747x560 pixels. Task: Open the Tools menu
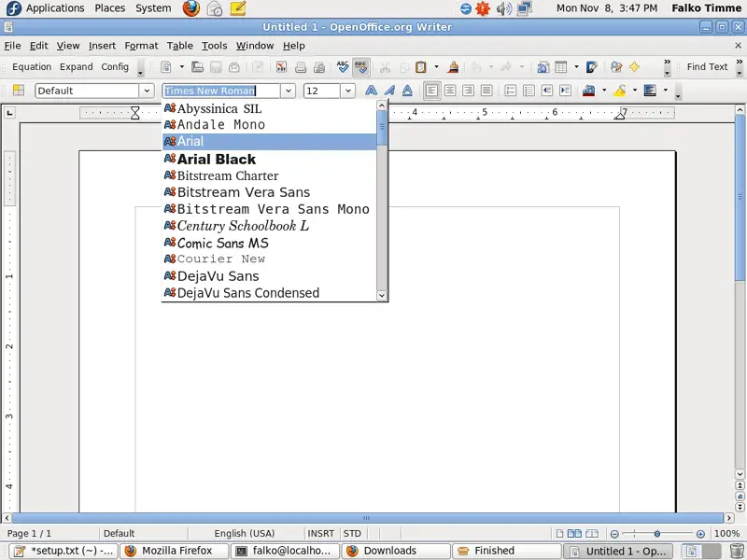pos(215,46)
